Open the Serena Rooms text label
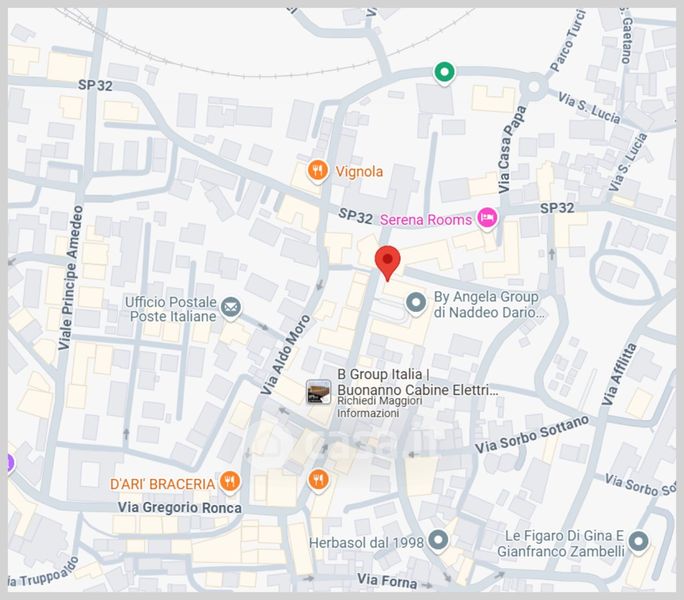 (x=426, y=219)
